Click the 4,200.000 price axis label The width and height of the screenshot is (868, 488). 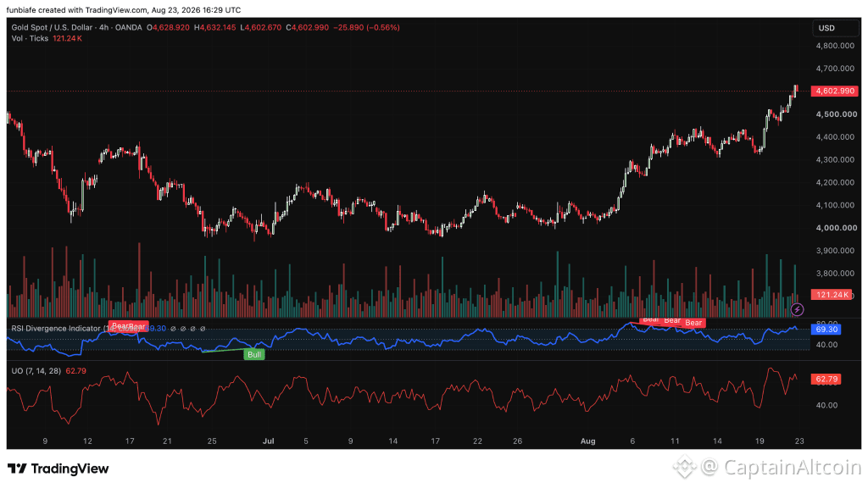click(x=835, y=182)
